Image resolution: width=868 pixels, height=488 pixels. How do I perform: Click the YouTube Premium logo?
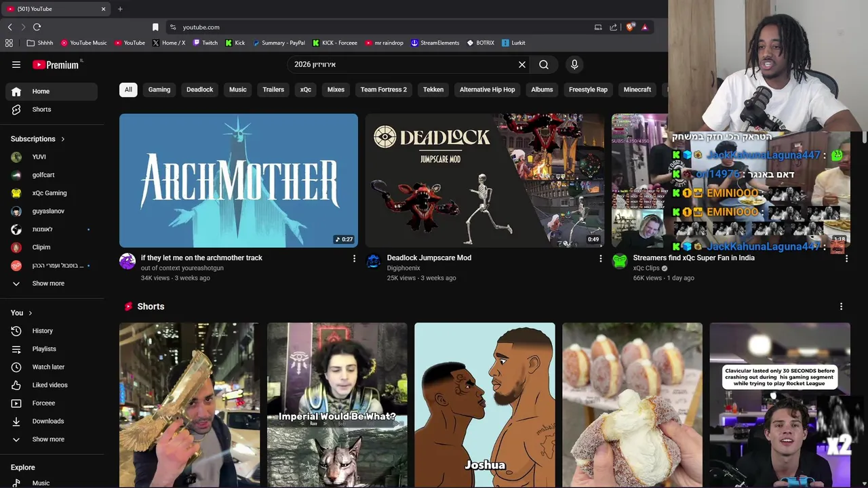coord(56,64)
